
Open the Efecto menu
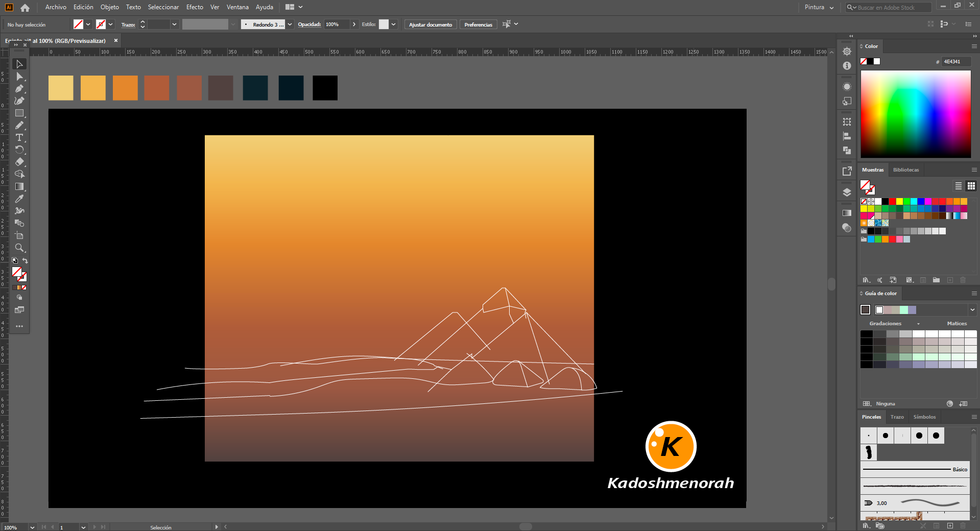pos(195,7)
